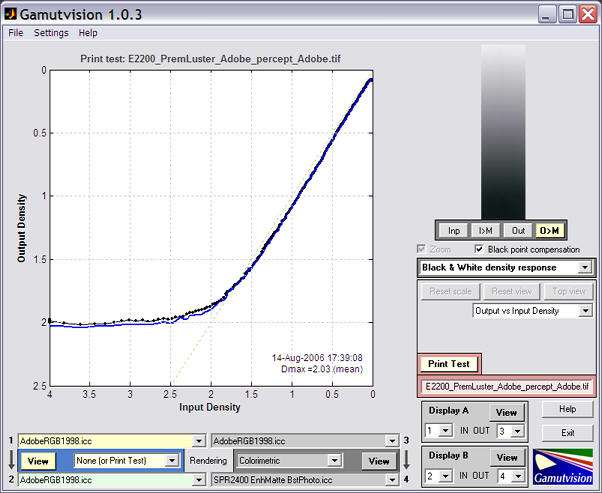Open Display A IN profile number dropdown
Viewport: 602px width, 493px height.
click(439, 430)
